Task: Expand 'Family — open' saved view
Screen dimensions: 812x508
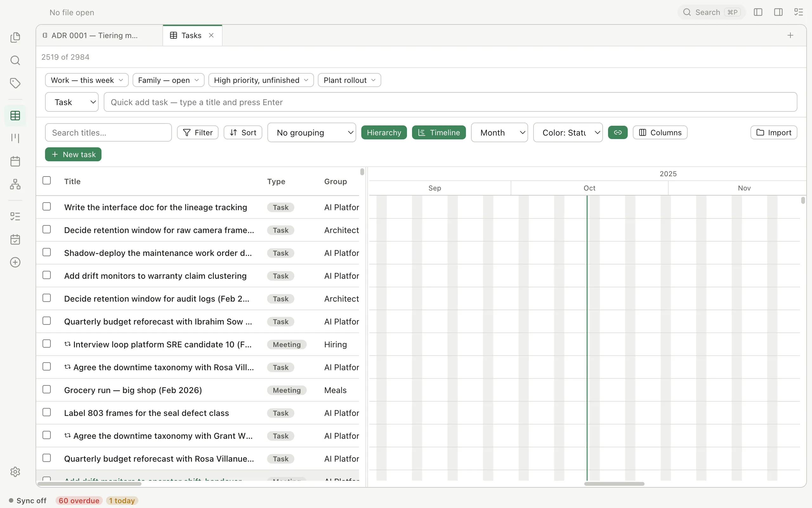Action: click(x=168, y=80)
